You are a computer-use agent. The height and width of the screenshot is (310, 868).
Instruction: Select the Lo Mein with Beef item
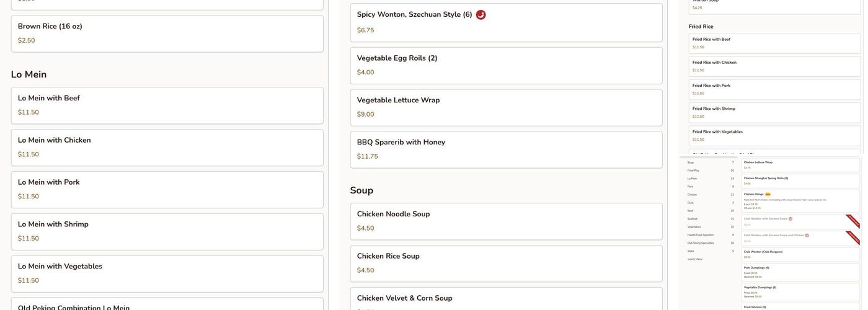(167, 105)
